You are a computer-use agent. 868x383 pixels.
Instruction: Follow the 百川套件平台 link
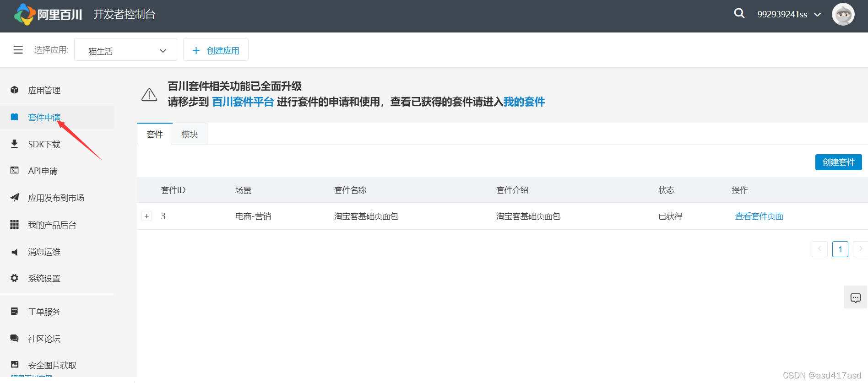243,102
